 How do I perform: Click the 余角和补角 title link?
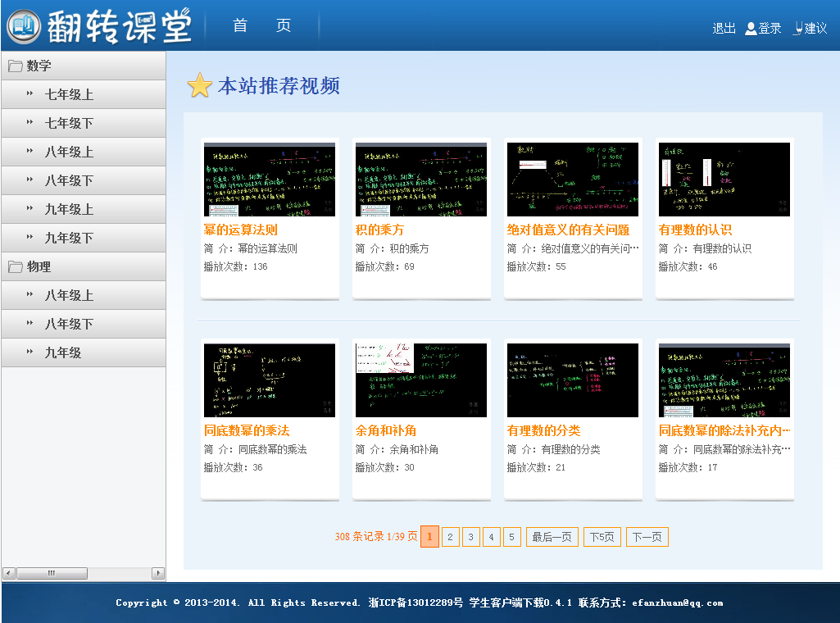386,430
